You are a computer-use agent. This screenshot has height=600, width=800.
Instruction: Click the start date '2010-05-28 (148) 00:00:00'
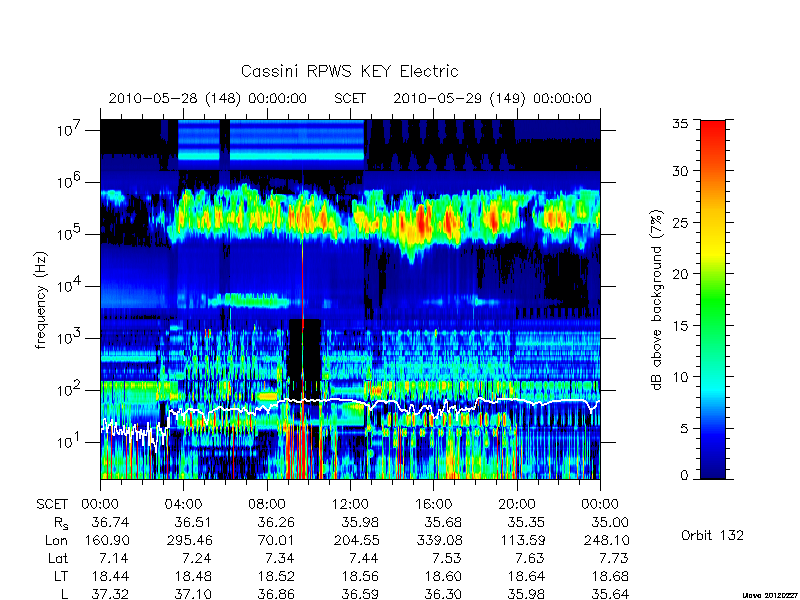208,98
